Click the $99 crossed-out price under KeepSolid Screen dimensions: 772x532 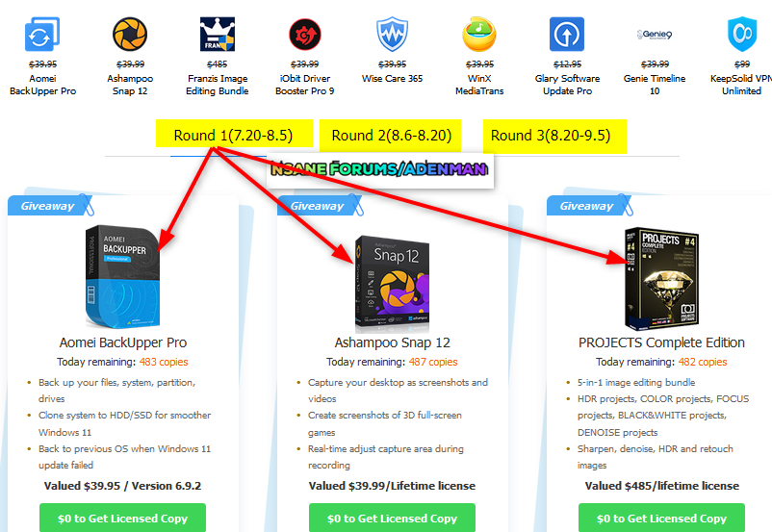[742, 64]
